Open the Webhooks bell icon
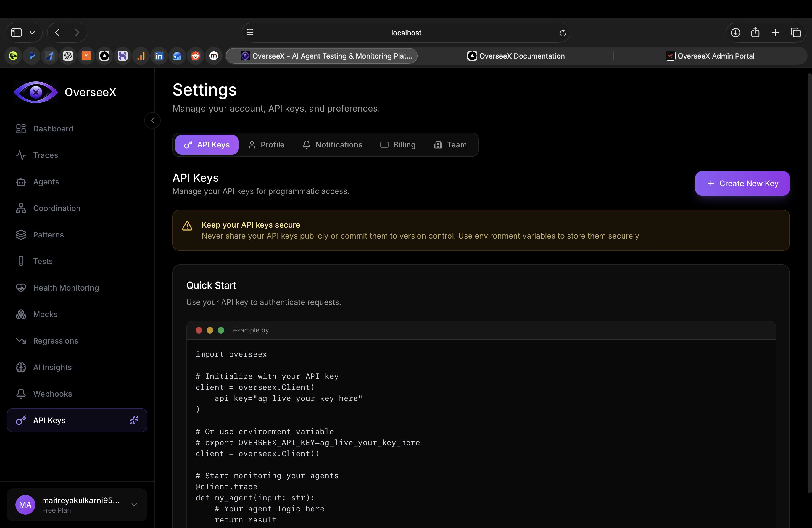The height and width of the screenshot is (528, 812). pyautogui.click(x=21, y=394)
